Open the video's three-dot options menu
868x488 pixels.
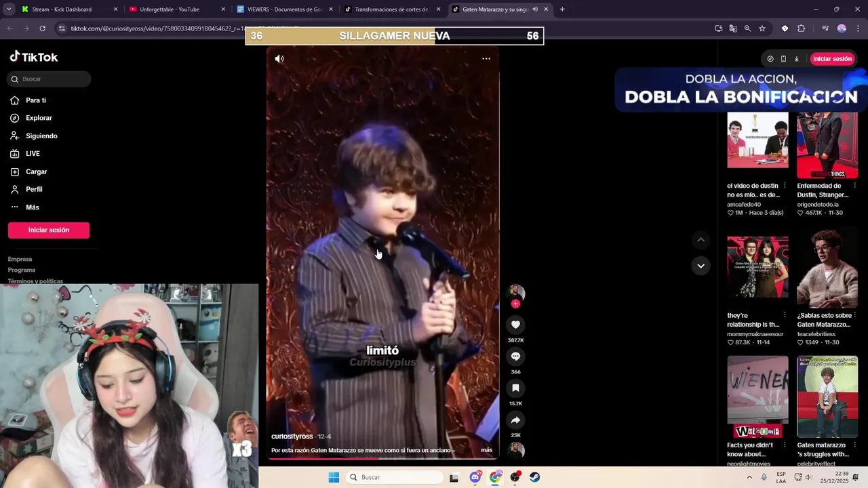pyautogui.click(x=486, y=59)
